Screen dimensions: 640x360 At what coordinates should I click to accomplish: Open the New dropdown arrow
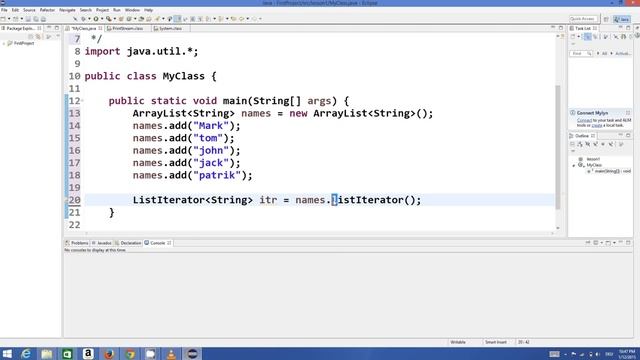pos(9,19)
